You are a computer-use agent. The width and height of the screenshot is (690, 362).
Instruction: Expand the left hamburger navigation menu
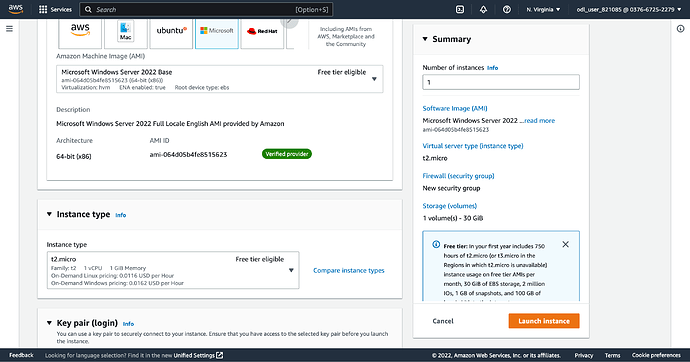(x=9, y=29)
